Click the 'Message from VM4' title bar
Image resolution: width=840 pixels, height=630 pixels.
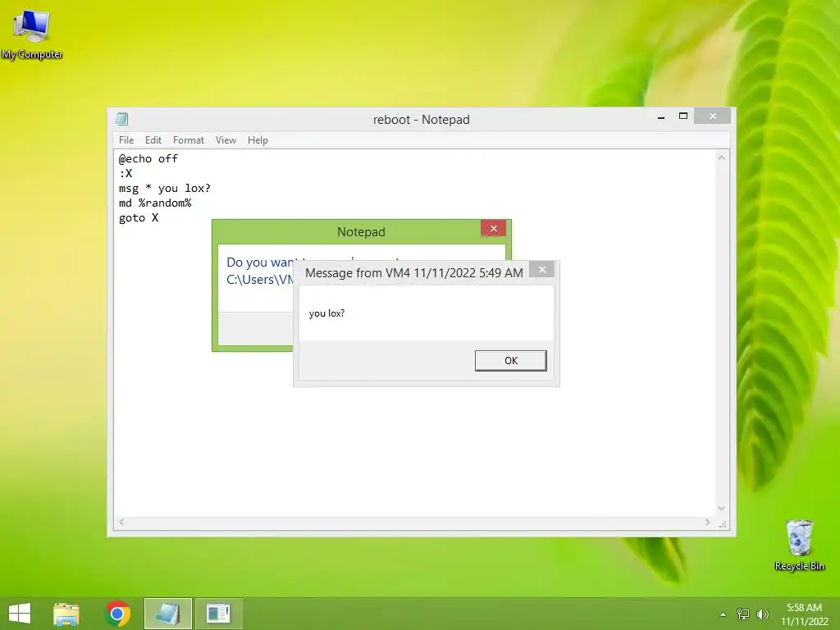[413, 272]
